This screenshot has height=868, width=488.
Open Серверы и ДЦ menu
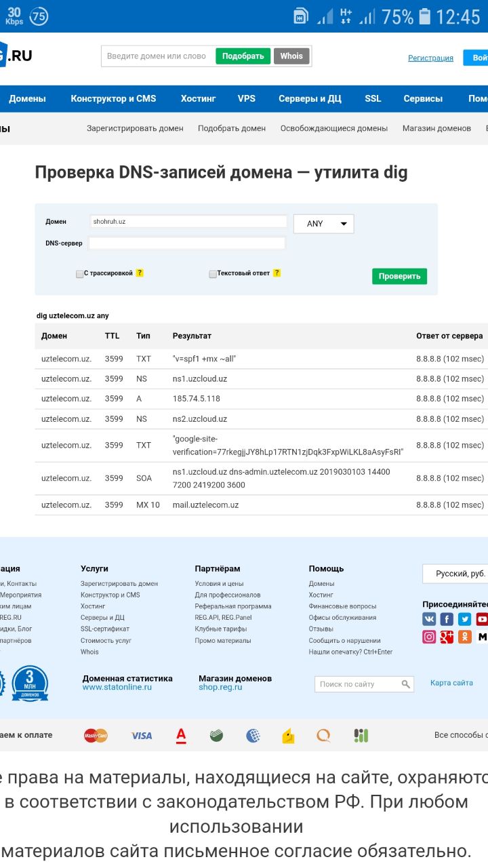310,98
